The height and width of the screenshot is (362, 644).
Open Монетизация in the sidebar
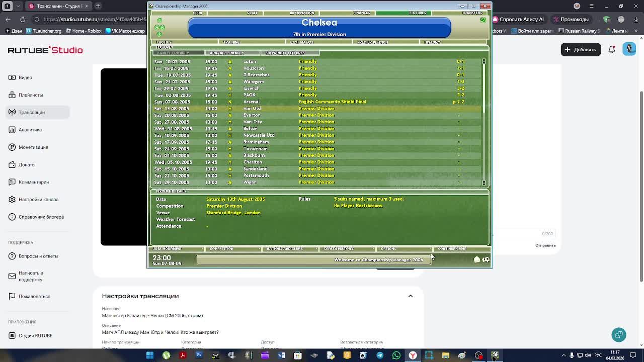[x=33, y=147]
